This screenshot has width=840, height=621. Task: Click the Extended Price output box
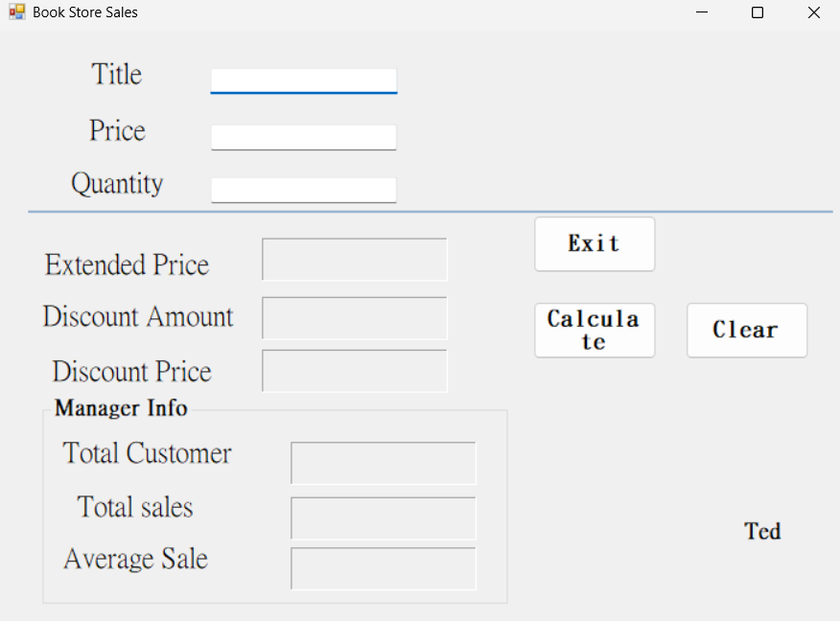355,260
